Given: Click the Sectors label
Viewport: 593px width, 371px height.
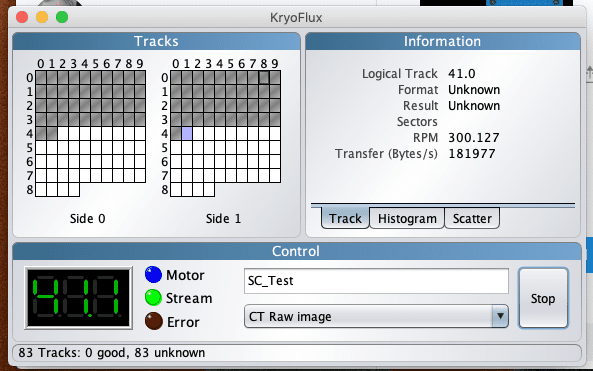Looking at the screenshot, I should coord(417,121).
